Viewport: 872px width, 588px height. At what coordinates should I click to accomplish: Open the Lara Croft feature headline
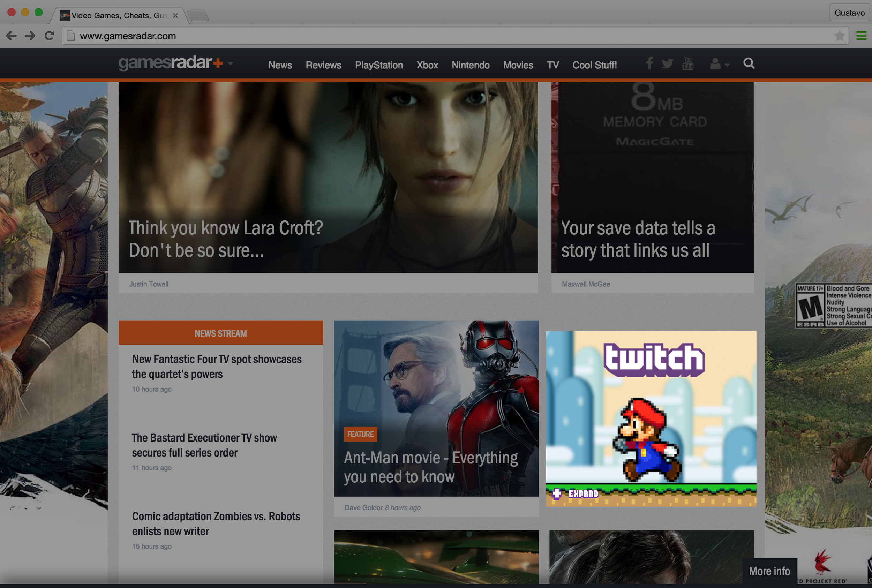coord(225,239)
